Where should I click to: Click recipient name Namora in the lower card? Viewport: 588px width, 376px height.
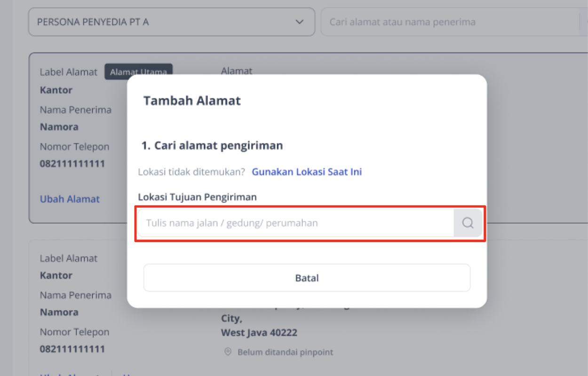tap(59, 312)
